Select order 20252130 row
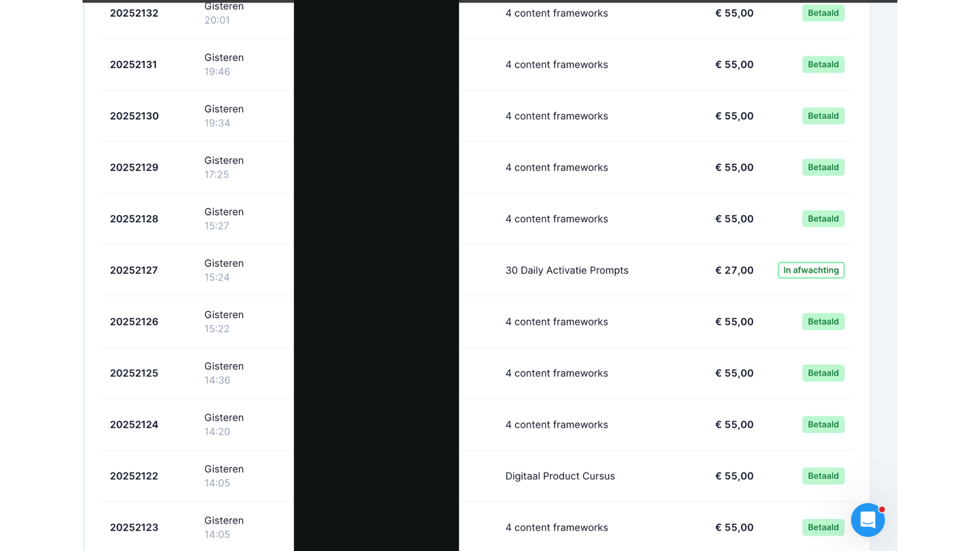The height and width of the screenshot is (551, 980). coord(134,116)
